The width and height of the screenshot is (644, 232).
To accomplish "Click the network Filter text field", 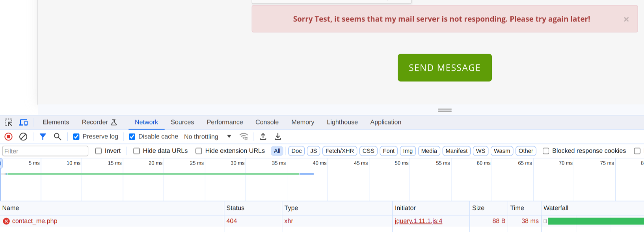I will tap(45, 151).
